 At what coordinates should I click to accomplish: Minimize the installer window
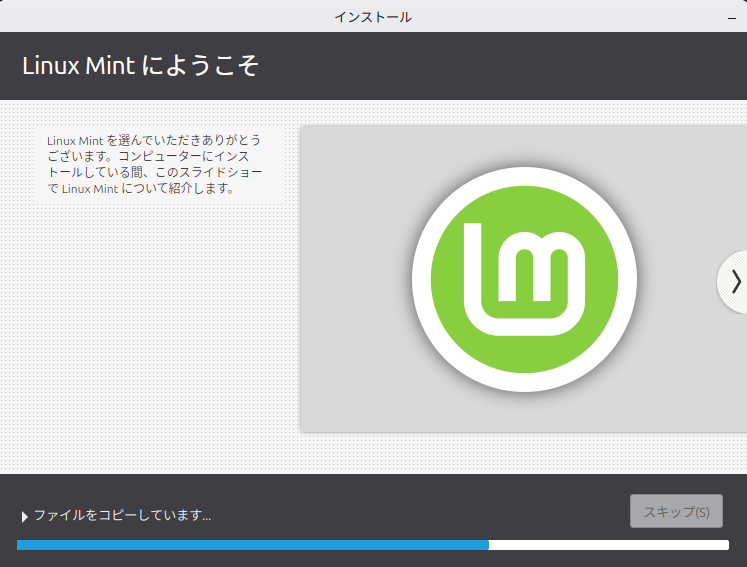(732, 18)
